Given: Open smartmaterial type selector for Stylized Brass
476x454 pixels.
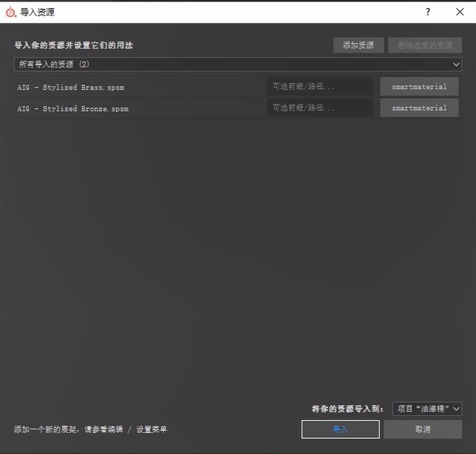Looking at the screenshot, I should click(x=419, y=87).
